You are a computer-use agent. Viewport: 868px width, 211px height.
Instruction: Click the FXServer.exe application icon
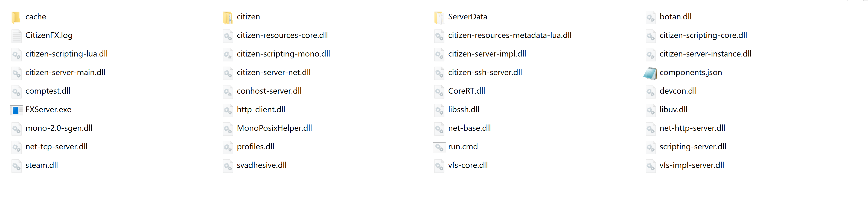tap(16, 110)
